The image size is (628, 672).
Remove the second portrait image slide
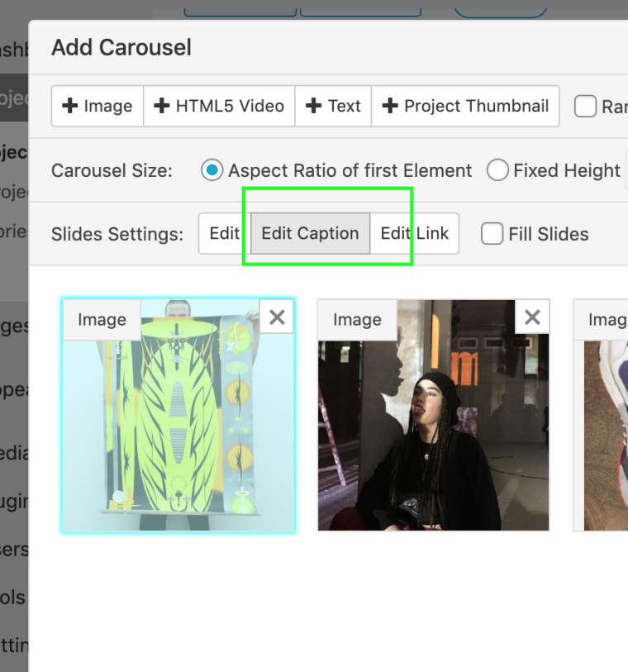point(532,317)
